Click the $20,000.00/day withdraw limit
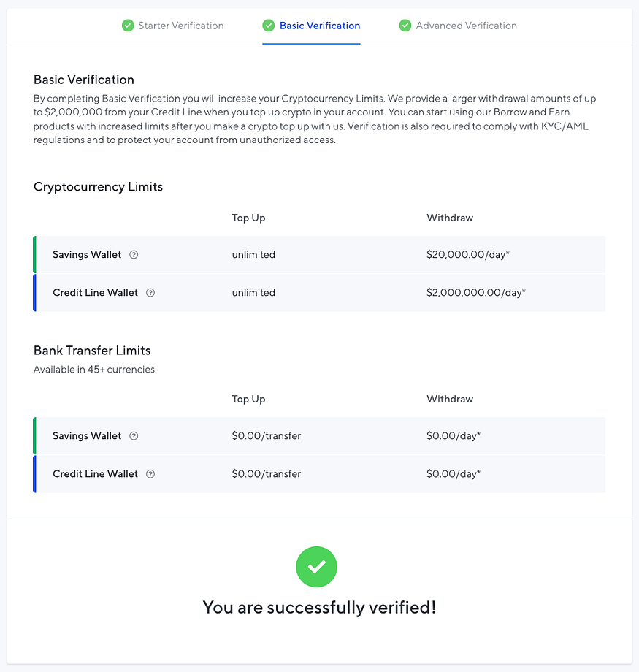Viewport: 639px width, 672px height. (x=468, y=255)
